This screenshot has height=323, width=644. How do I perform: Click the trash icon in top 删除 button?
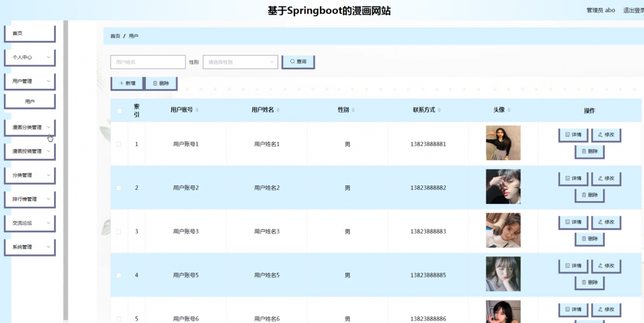[155, 83]
